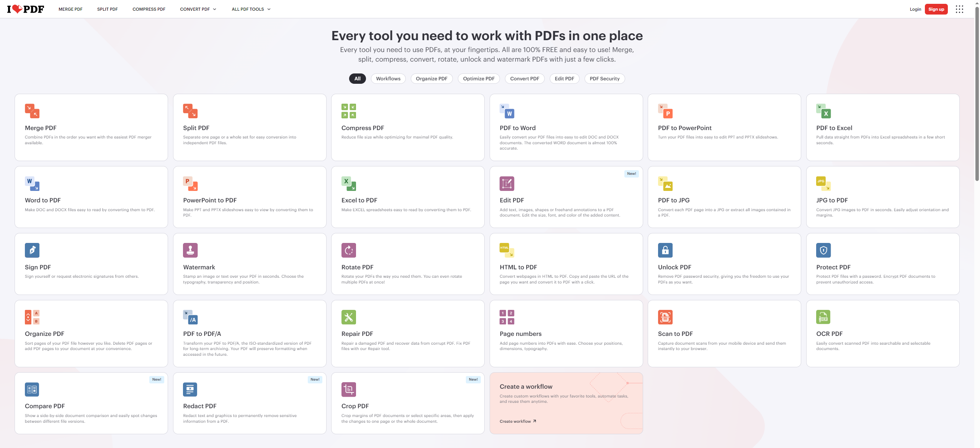Open the Rotate PDF icon
This screenshot has width=980, height=448.
(x=348, y=250)
